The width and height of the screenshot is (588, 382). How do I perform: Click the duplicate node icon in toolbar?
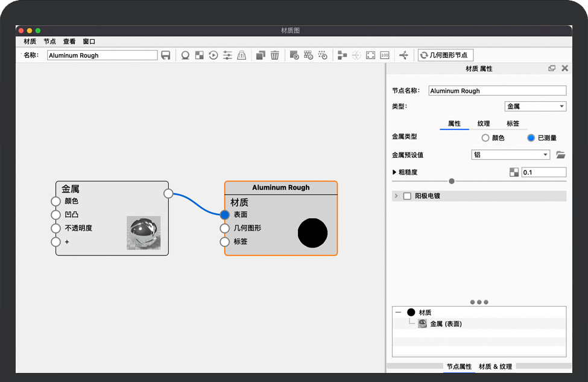tap(261, 55)
